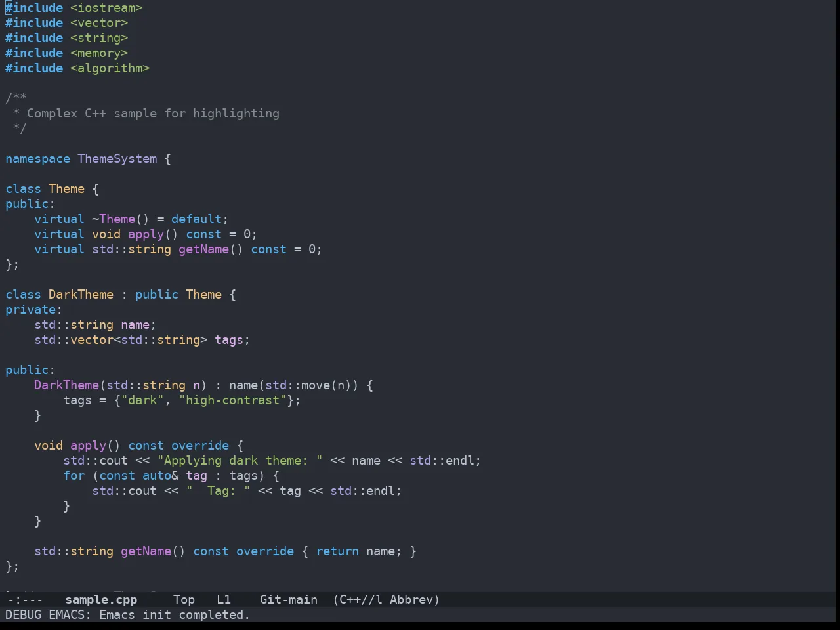
Task: Click the 'namespace' keyword
Action: point(37,159)
